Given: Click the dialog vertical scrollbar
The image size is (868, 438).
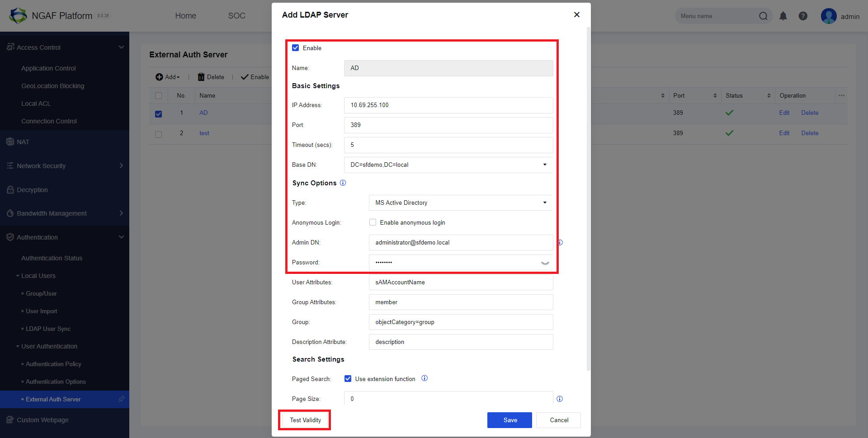Looking at the screenshot, I should 588,199.
